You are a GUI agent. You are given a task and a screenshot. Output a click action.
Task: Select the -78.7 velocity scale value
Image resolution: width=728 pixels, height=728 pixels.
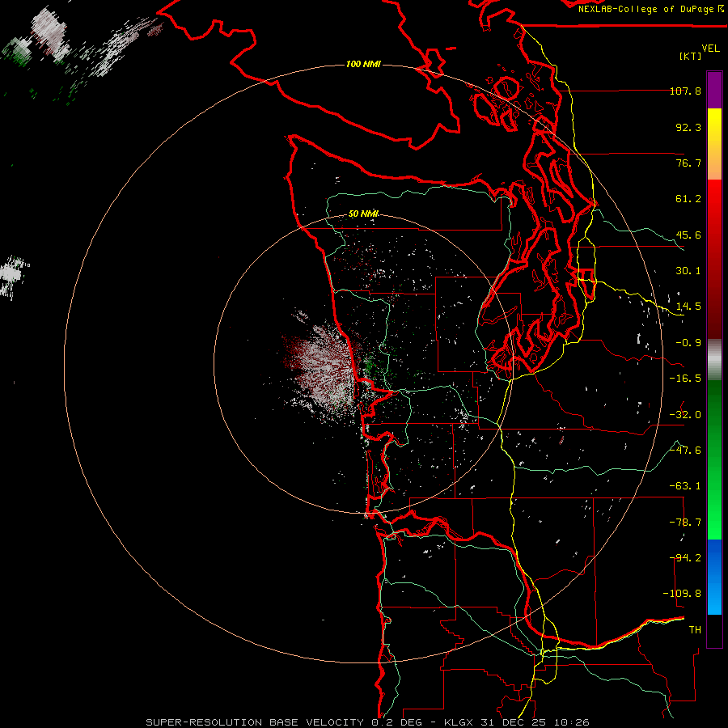685,523
